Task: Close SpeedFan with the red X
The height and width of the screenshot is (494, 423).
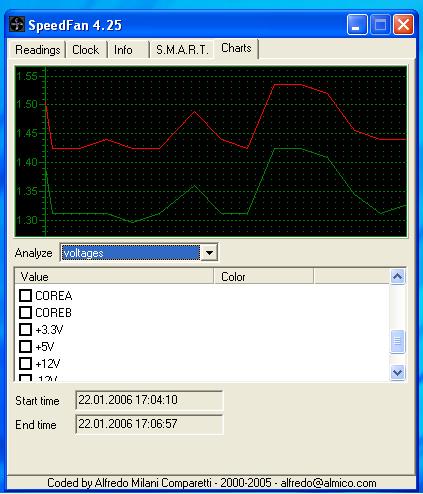Action: pyautogui.click(x=403, y=24)
